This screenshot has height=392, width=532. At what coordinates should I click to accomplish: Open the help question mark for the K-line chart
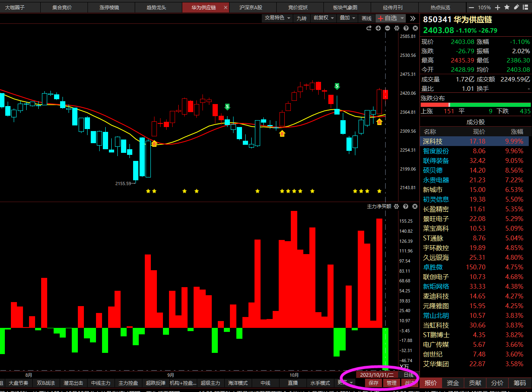pos(406,28)
